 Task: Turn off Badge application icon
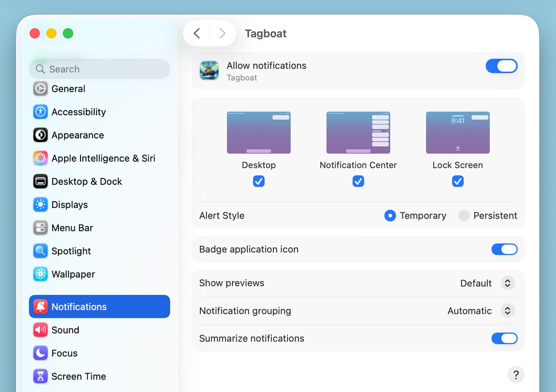coord(504,249)
